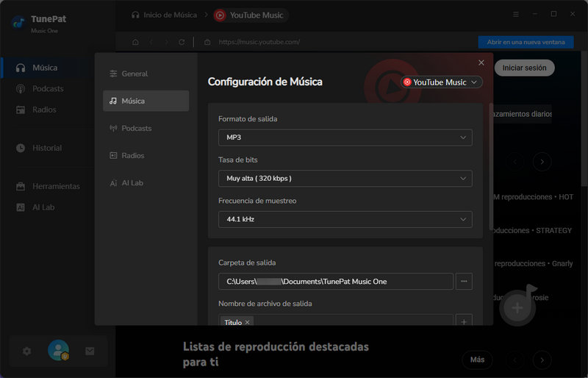588x378 pixels.
Task: Open the hamburger menu in title bar
Action: (516, 14)
